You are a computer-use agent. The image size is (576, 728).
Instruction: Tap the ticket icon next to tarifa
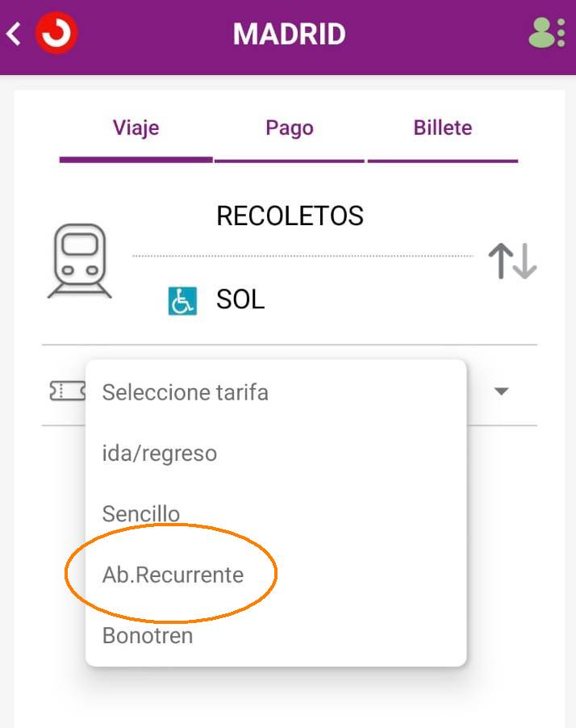pos(68,391)
